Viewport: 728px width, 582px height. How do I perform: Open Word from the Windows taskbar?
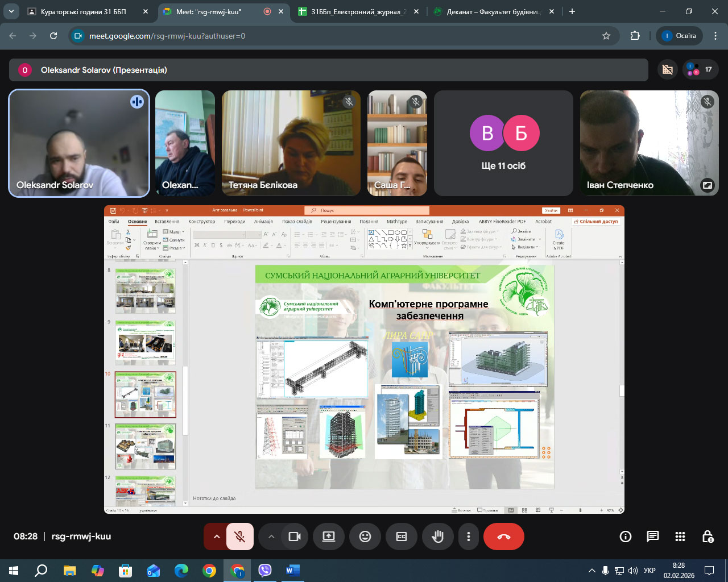(292, 570)
